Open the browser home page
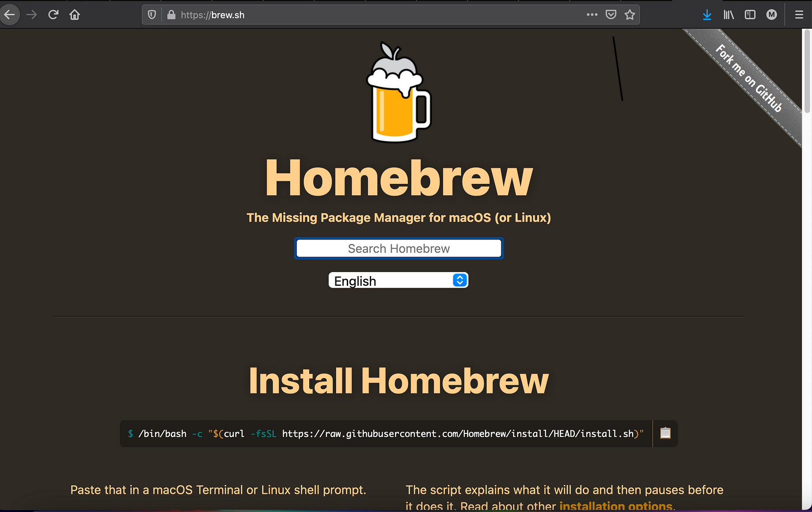This screenshot has height=512, width=812. [x=75, y=15]
